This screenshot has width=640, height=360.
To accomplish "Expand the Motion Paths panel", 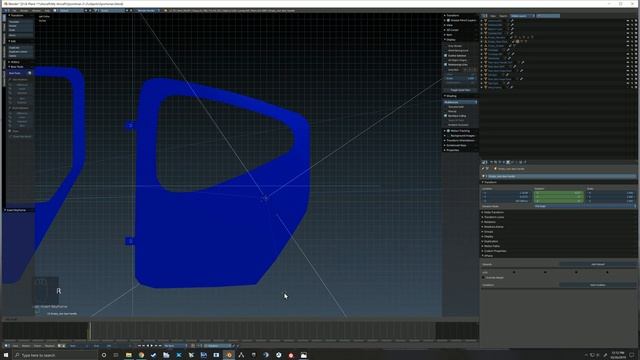I will (491, 246).
